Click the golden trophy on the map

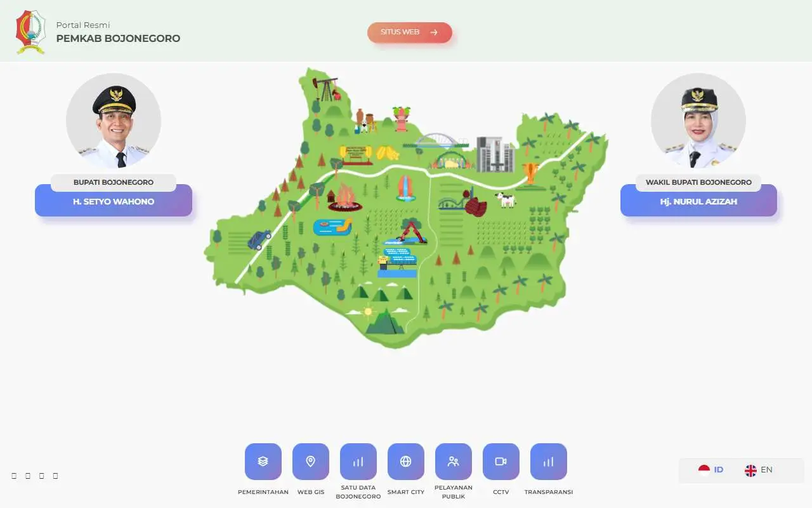click(530, 173)
